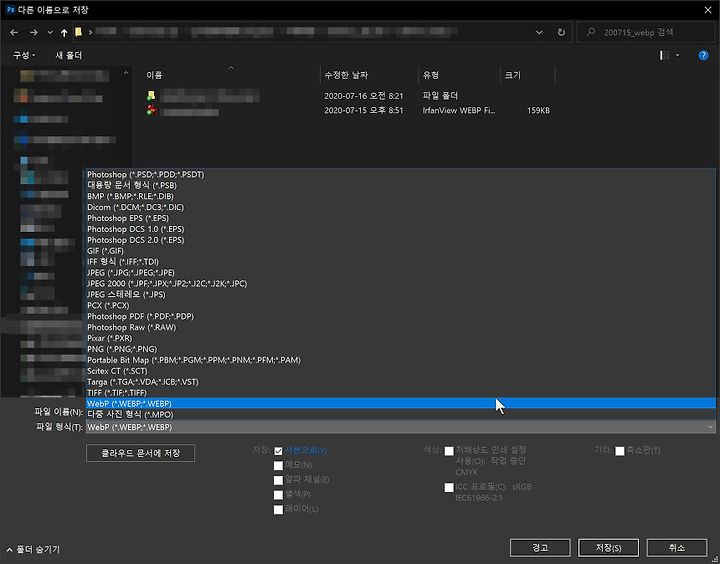Choose Portable Bit Map format
Viewport: 720px width, 564px height.
point(401,360)
